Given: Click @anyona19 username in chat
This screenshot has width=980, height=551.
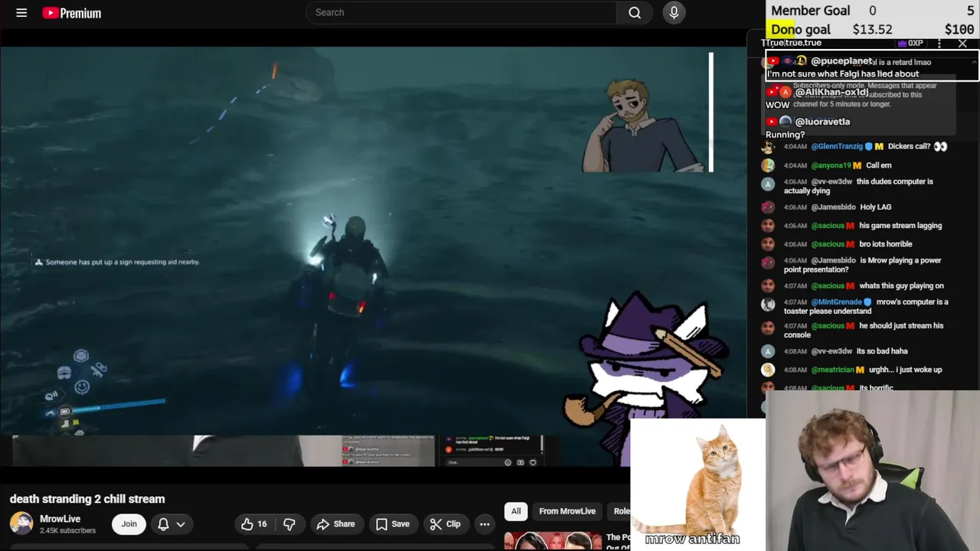Looking at the screenshot, I should click(831, 165).
